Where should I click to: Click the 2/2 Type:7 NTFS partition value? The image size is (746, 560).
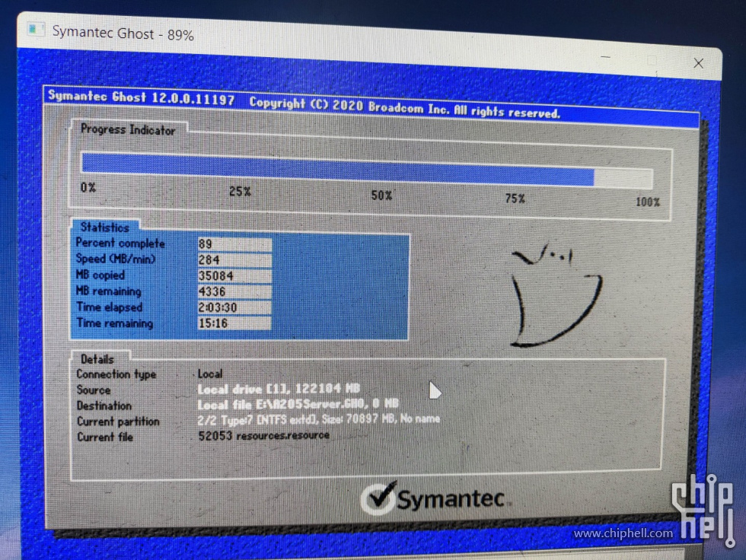(x=319, y=419)
